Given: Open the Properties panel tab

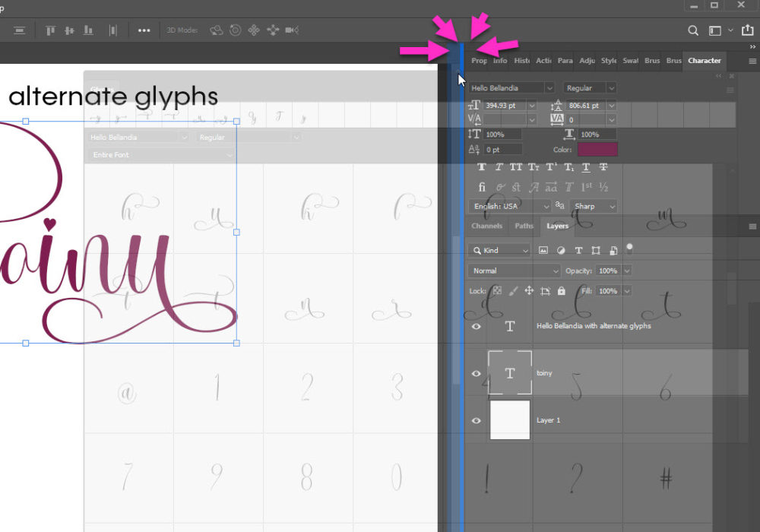Looking at the screenshot, I should click(x=479, y=61).
